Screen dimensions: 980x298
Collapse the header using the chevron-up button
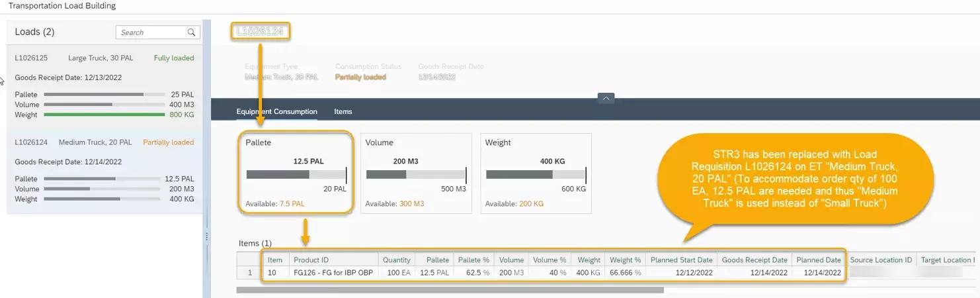coord(606,98)
